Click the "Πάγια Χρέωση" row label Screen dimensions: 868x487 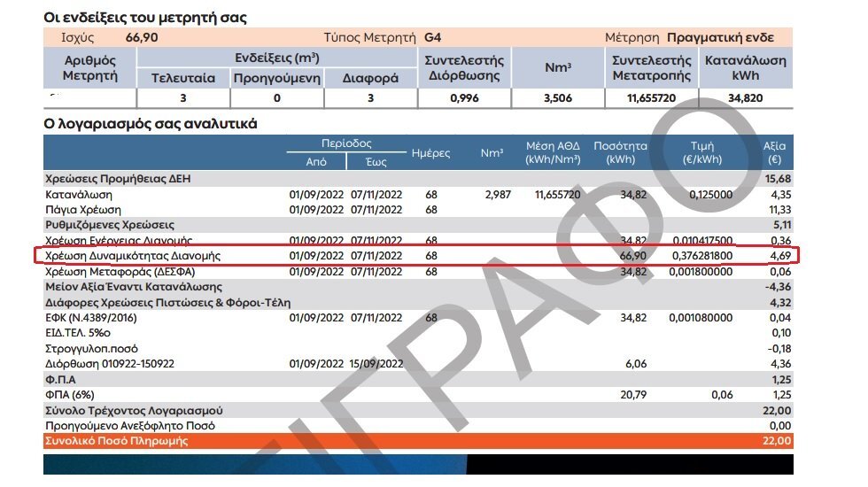(x=83, y=210)
